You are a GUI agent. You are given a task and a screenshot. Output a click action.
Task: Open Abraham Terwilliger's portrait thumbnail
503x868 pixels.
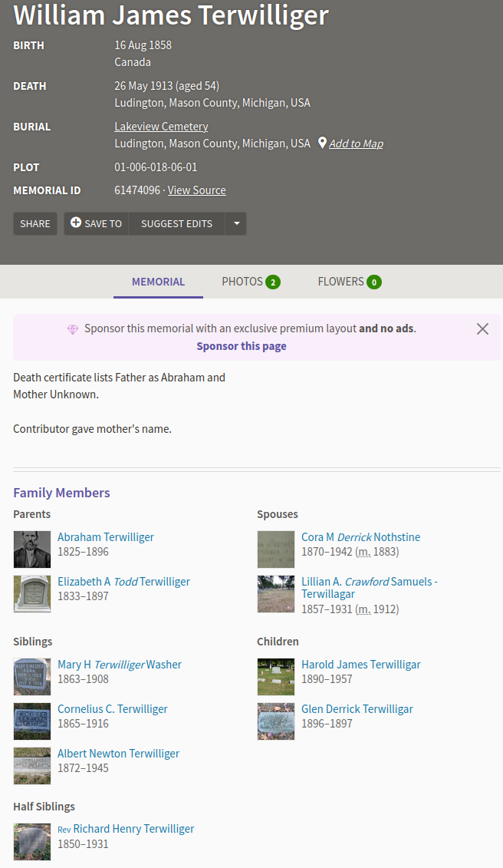[32, 550]
